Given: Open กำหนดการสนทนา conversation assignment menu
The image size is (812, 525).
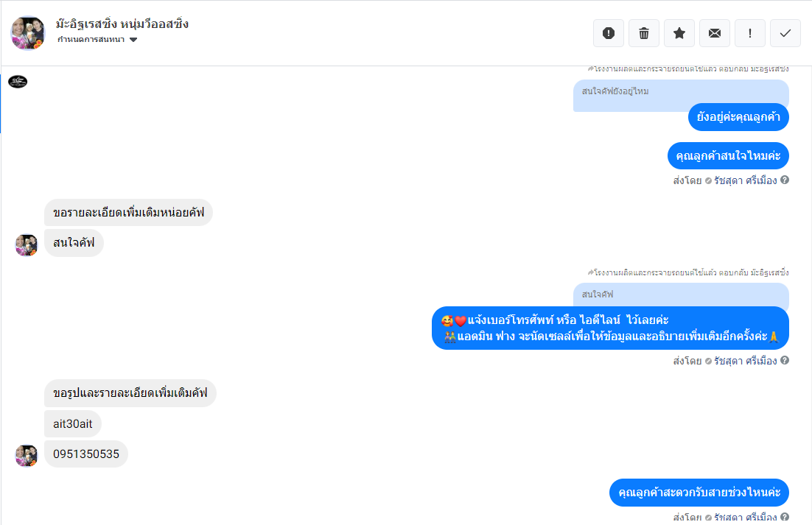Looking at the screenshot, I should coord(97,40).
